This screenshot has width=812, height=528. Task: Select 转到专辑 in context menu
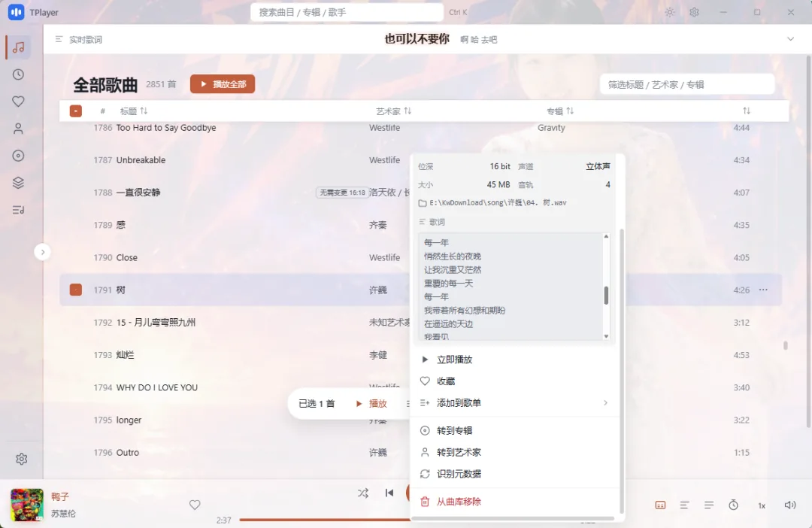515,430
